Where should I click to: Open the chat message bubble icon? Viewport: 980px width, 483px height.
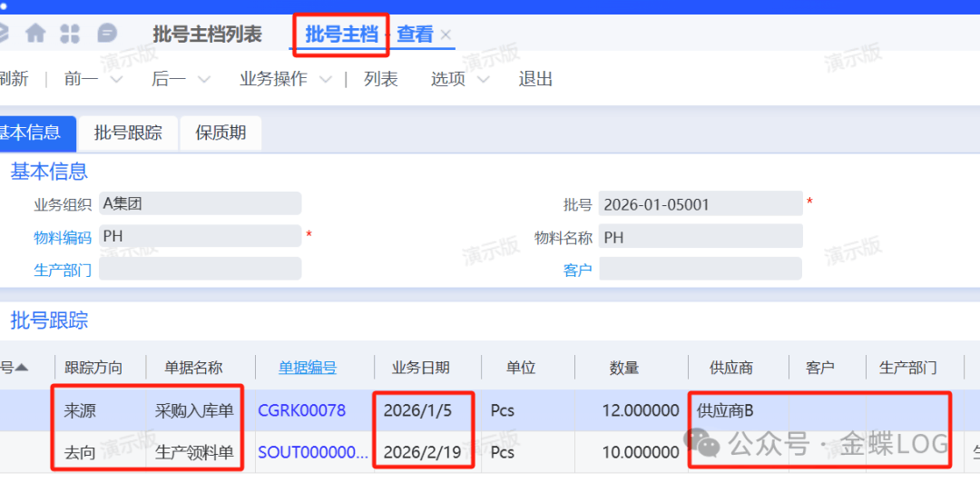(x=107, y=34)
